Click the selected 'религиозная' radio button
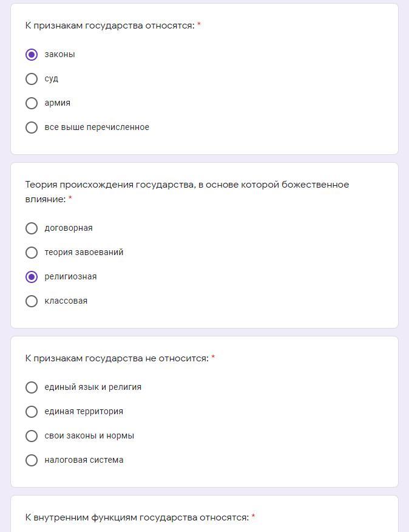 32,277
